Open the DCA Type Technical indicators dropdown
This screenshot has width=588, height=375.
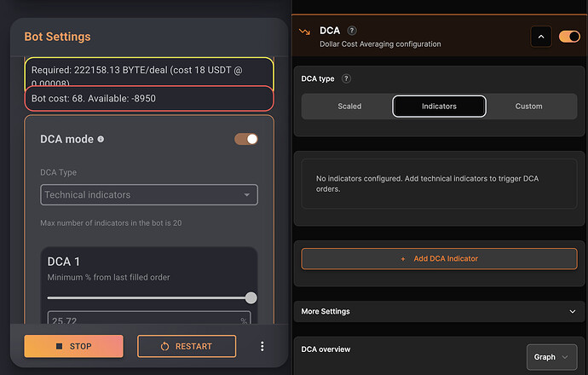149,194
